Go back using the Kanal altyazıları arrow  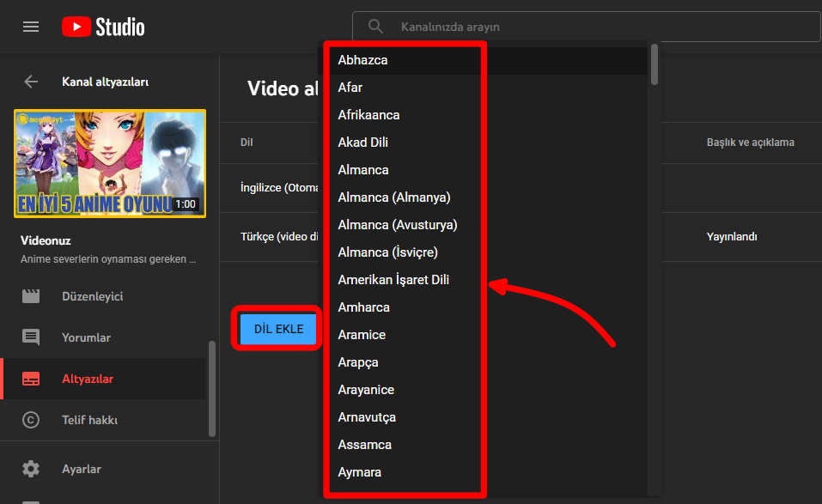(x=31, y=82)
